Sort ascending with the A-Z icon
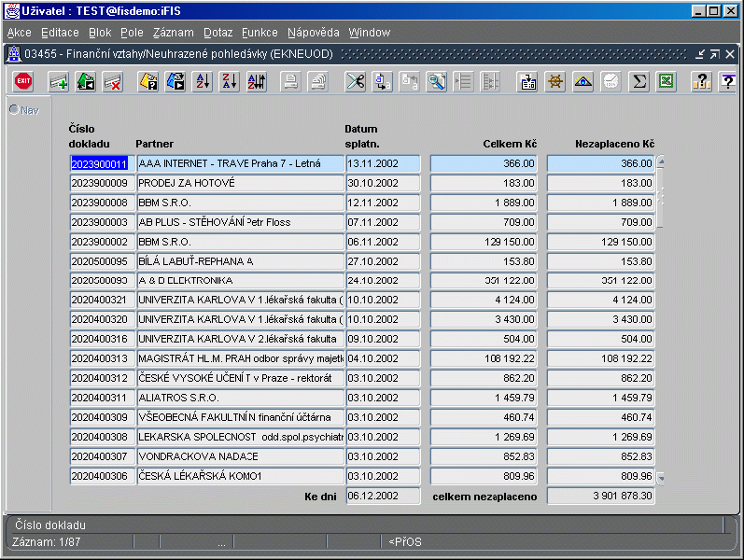 pyautogui.click(x=204, y=81)
